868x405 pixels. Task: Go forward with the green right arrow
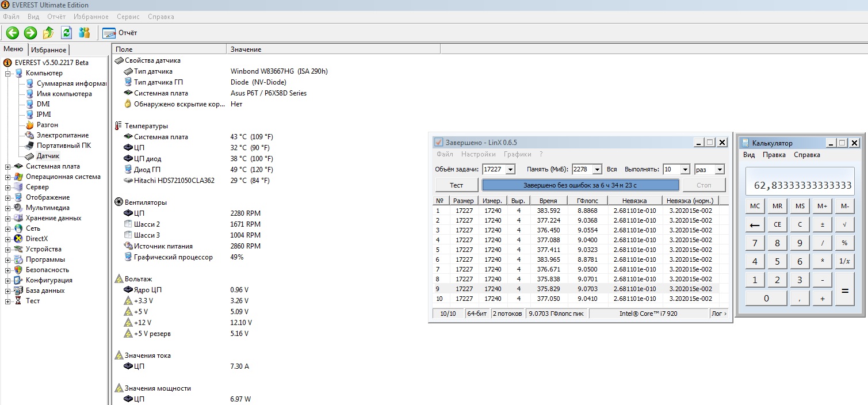[30, 33]
